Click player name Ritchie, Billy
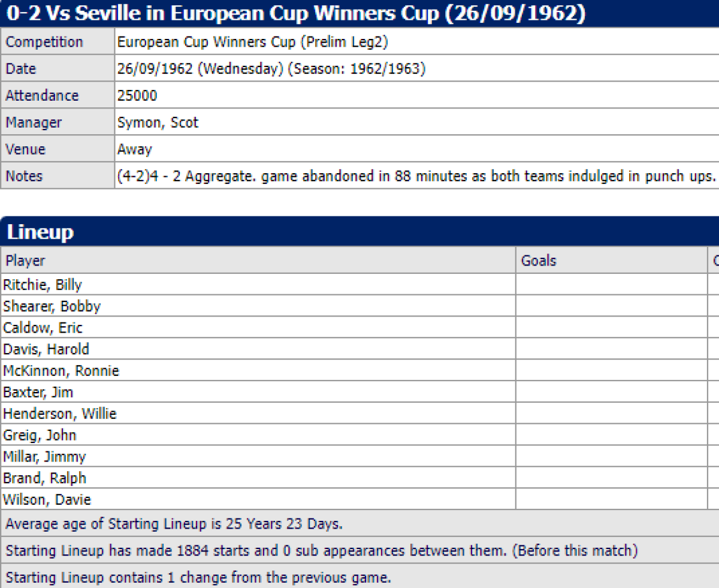This screenshot has width=719, height=588. (x=43, y=285)
